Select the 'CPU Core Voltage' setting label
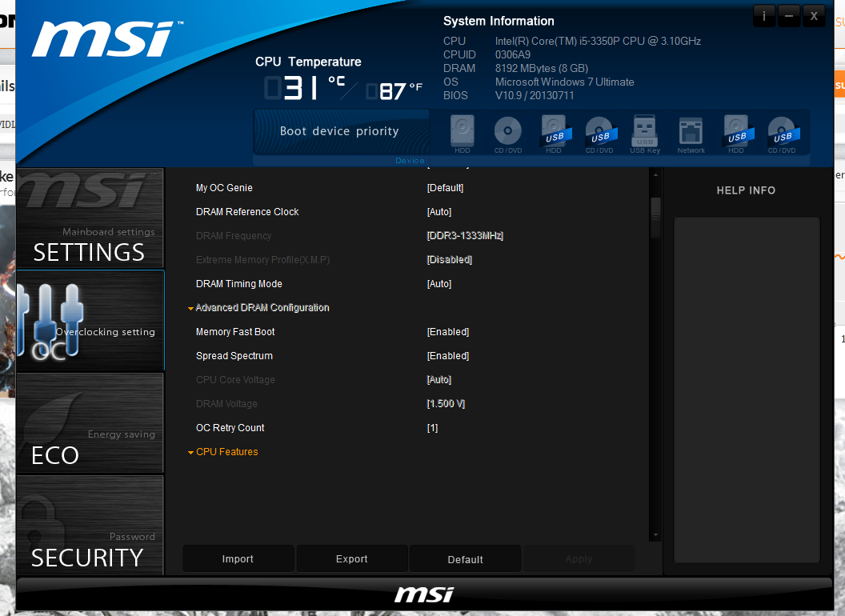This screenshot has width=845, height=616. (235, 379)
